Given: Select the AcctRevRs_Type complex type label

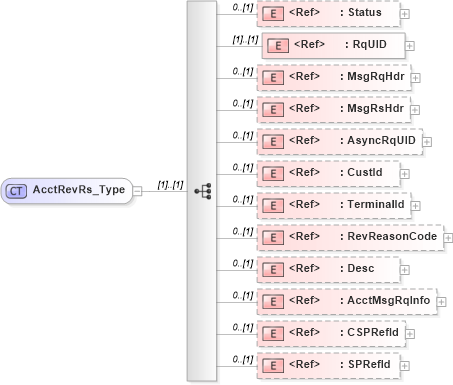Looking at the screenshot, I should (79, 190).
